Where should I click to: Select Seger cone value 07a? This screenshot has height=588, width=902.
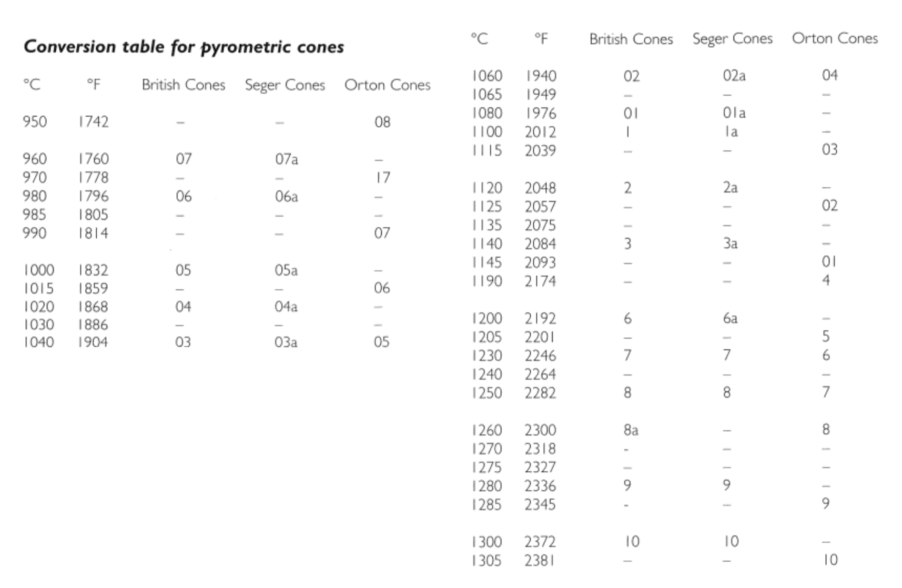[x=286, y=159]
